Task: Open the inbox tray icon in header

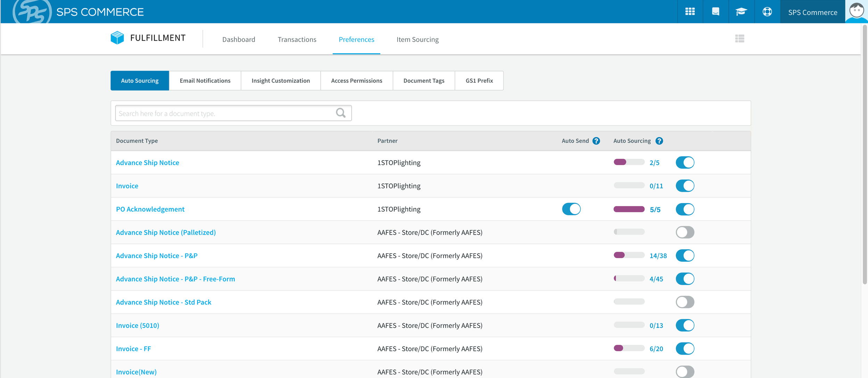Action: pyautogui.click(x=716, y=12)
